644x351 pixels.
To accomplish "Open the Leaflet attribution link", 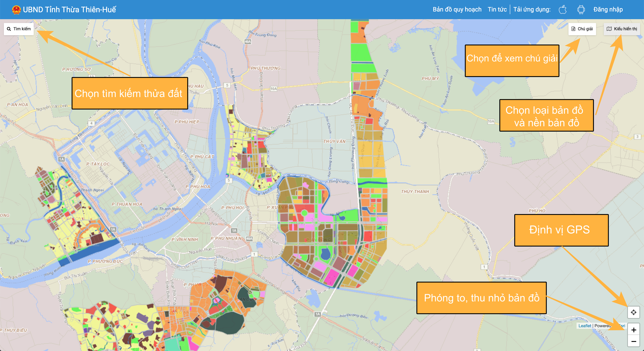I will [x=585, y=326].
